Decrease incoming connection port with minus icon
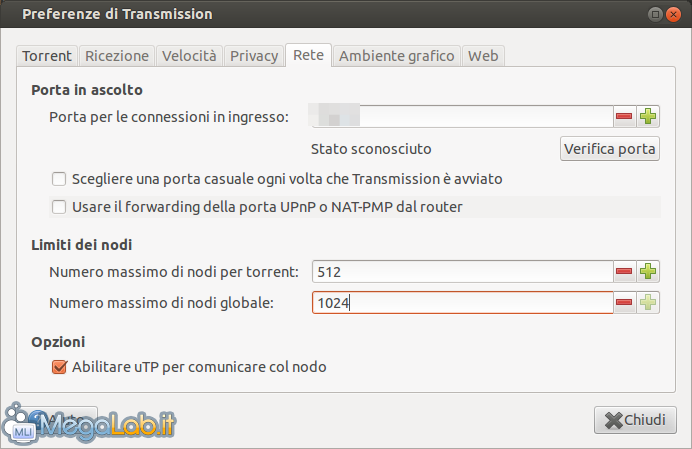The height and width of the screenshot is (449, 692). pyautogui.click(x=624, y=117)
